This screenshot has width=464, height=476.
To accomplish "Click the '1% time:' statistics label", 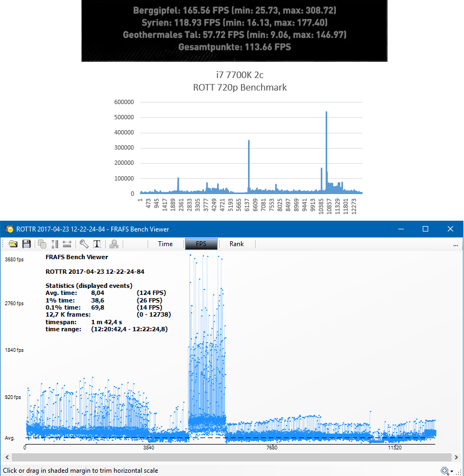I will [x=60, y=300].
